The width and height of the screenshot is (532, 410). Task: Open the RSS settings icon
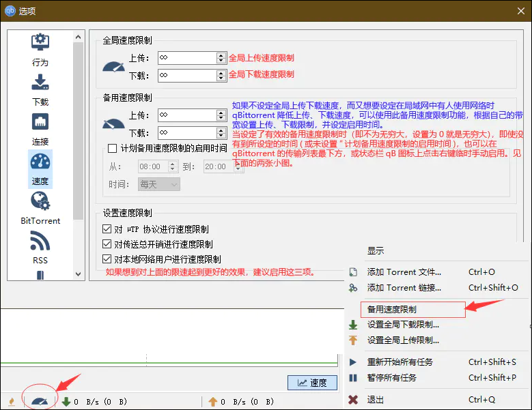(x=40, y=242)
